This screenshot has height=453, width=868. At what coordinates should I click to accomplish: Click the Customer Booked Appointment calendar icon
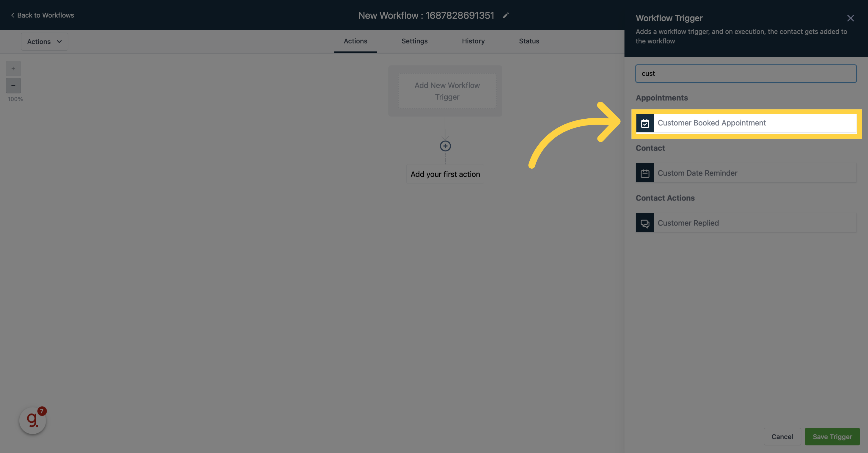(x=645, y=123)
